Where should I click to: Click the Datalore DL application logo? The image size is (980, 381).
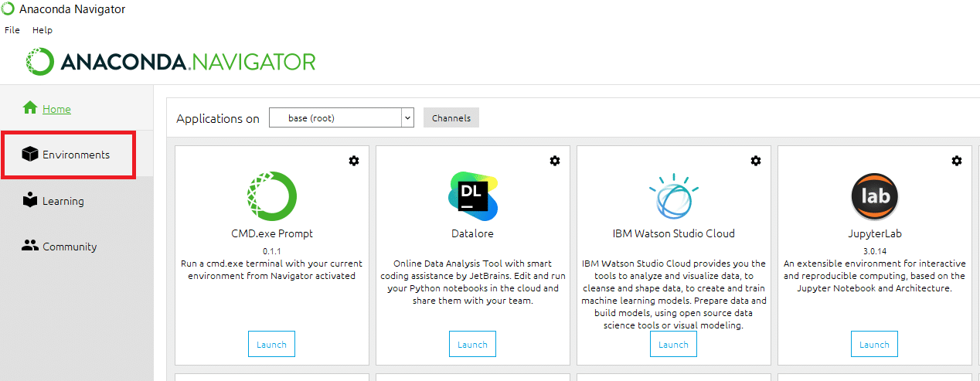click(x=472, y=196)
